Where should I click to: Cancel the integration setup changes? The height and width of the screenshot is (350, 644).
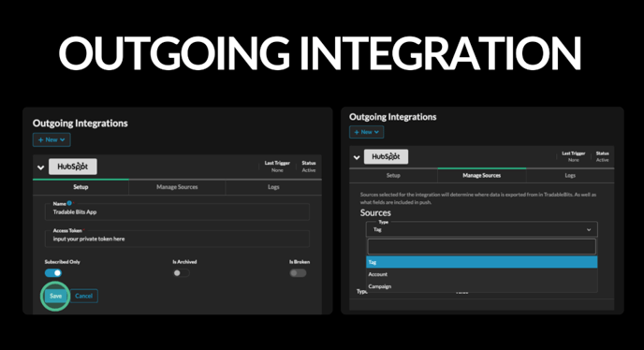pyautogui.click(x=84, y=296)
